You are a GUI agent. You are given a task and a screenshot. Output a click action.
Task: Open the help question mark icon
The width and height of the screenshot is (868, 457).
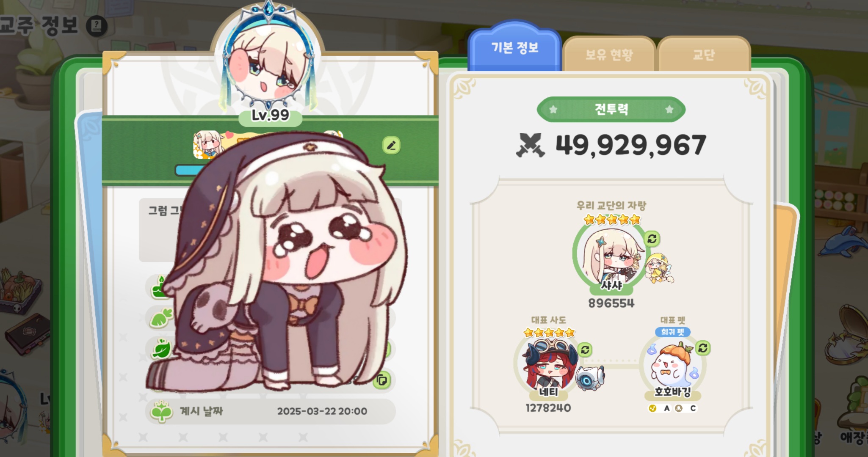click(x=97, y=26)
